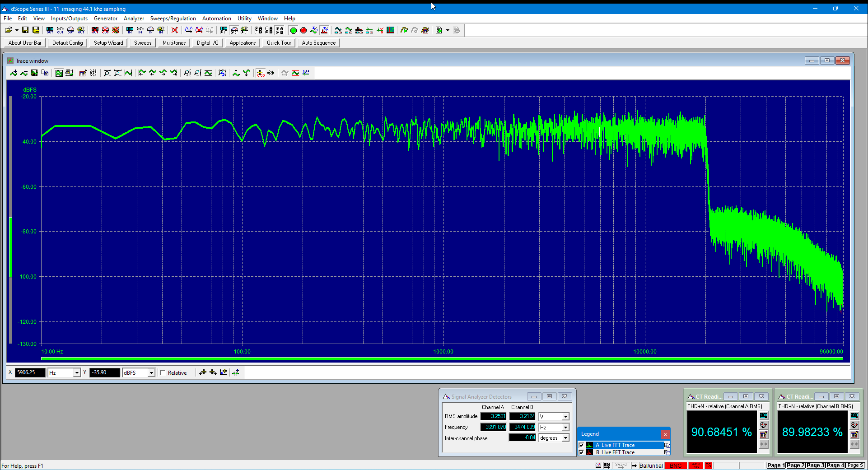Uncheck B Live FFT Trace in Legend

(581, 452)
